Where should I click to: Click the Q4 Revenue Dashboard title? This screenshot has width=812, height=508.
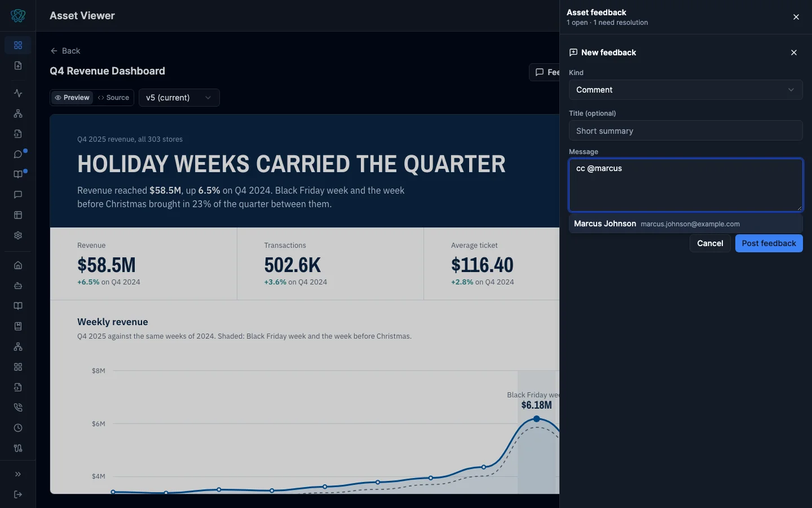pyautogui.click(x=107, y=71)
